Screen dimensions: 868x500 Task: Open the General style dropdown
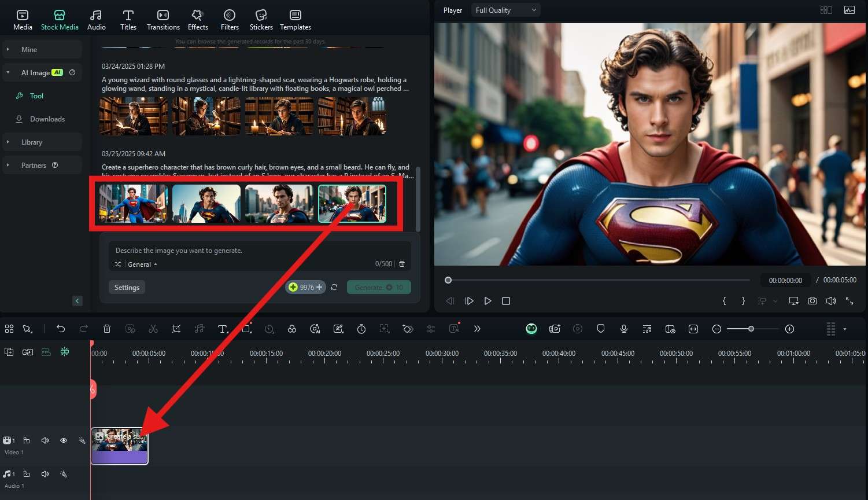tap(142, 264)
